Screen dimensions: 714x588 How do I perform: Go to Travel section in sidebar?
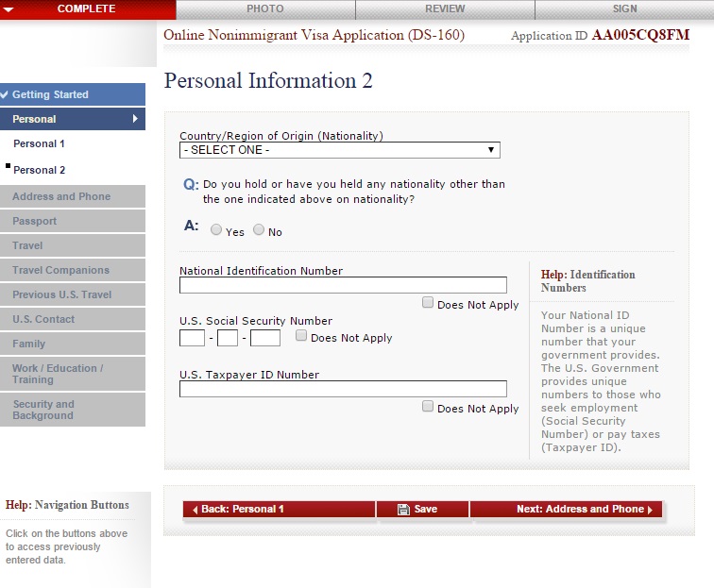coord(73,245)
